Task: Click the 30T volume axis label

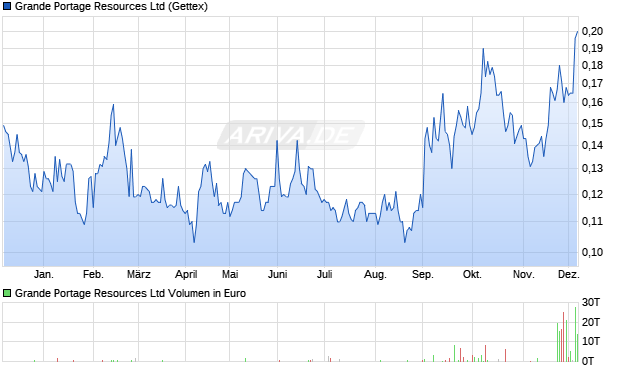Action: click(x=591, y=303)
